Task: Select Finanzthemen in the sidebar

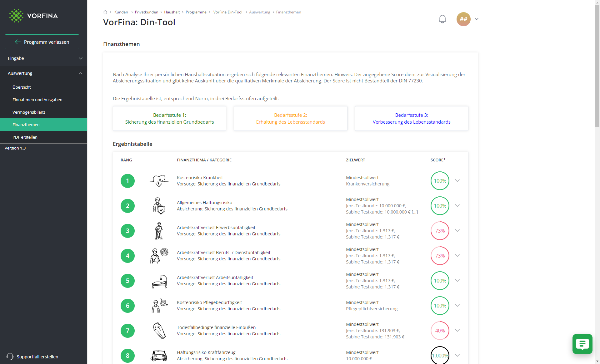Action: [43, 125]
